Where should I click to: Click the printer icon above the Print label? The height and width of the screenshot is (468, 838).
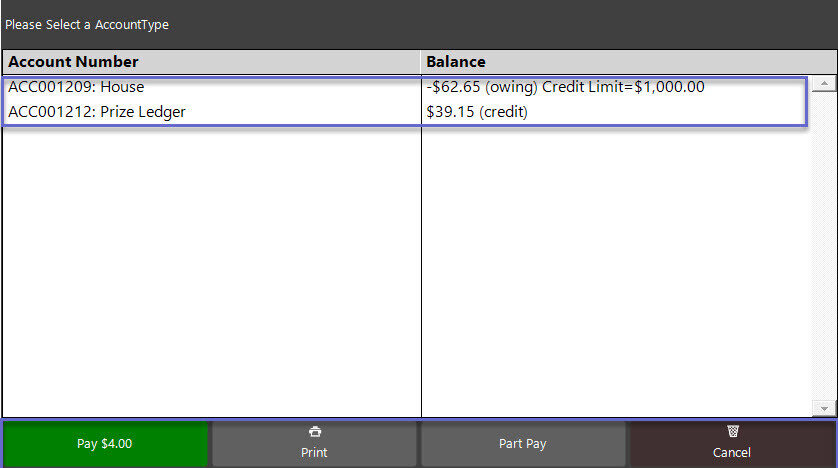point(315,431)
